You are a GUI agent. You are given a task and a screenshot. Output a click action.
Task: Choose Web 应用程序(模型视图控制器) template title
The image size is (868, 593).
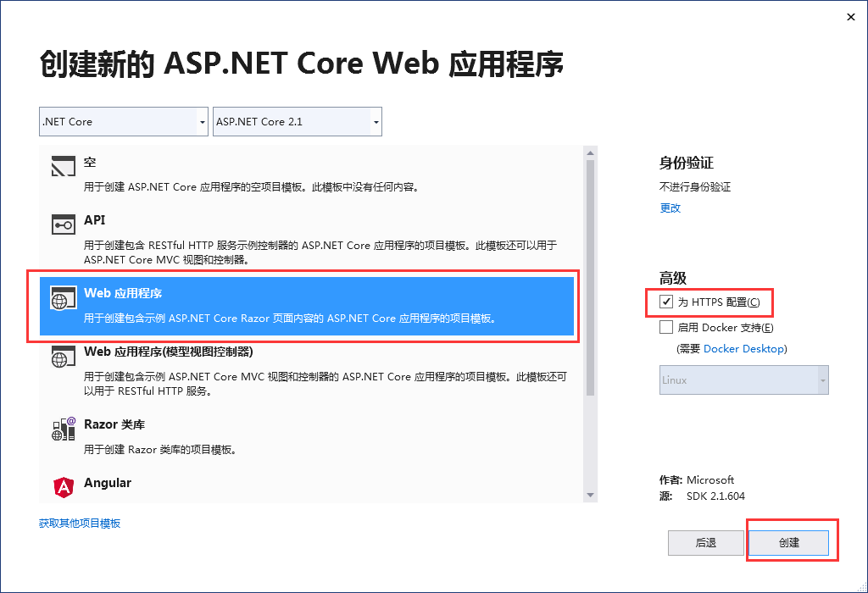click(x=169, y=352)
